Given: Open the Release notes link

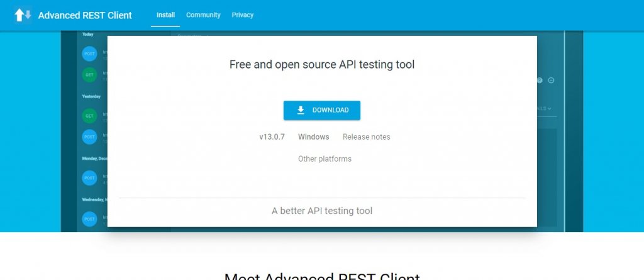Looking at the screenshot, I should [x=367, y=137].
